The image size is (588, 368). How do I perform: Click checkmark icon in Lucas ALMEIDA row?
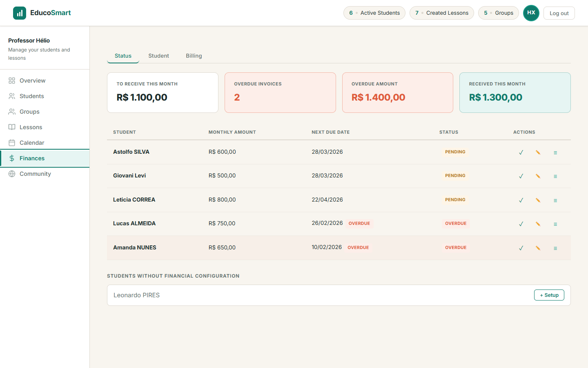tap(521, 224)
